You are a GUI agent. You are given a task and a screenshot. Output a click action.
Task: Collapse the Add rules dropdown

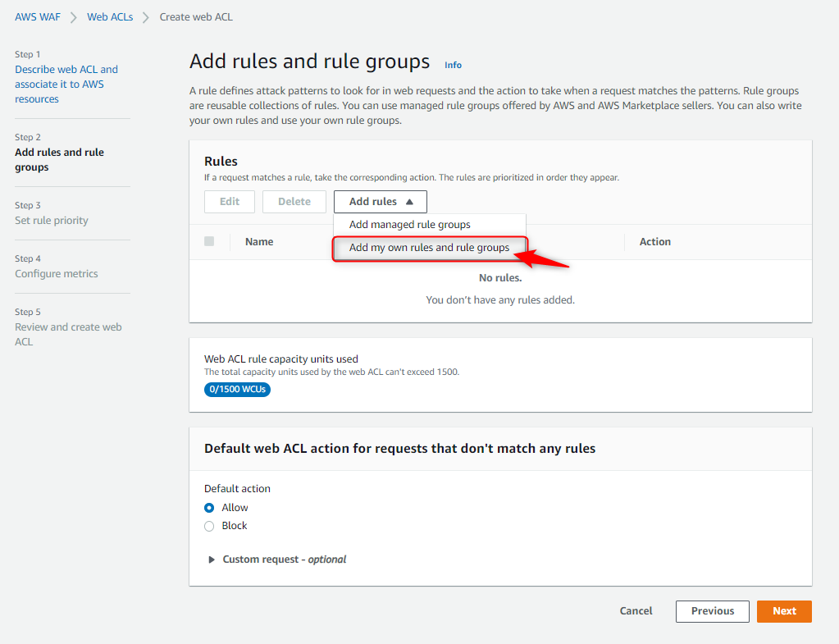[380, 202]
